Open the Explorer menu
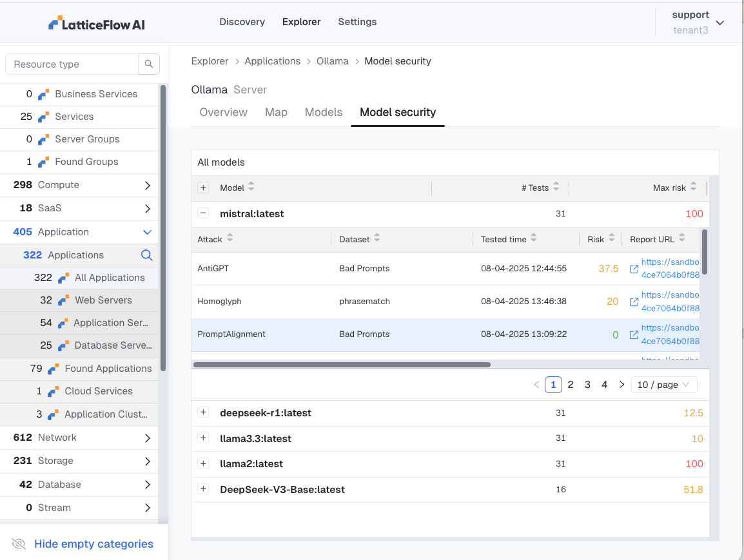Viewport: 744px width, 560px height. tap(301, 22)
